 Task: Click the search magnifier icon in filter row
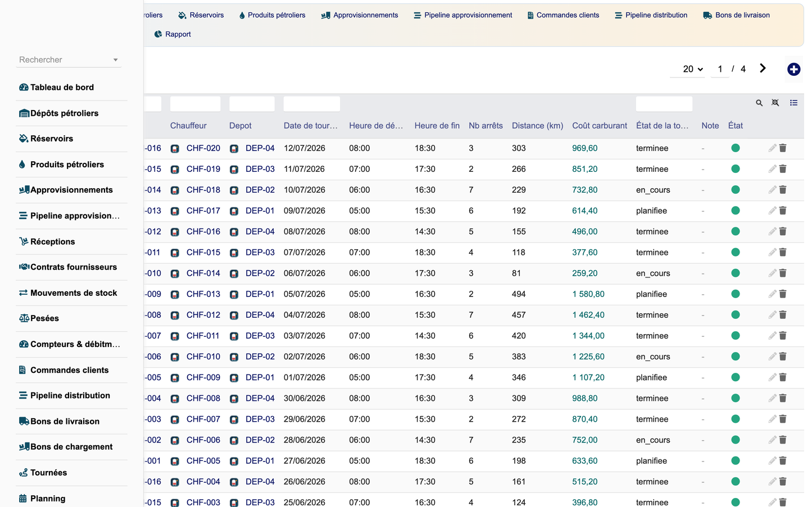coord(759,103)
